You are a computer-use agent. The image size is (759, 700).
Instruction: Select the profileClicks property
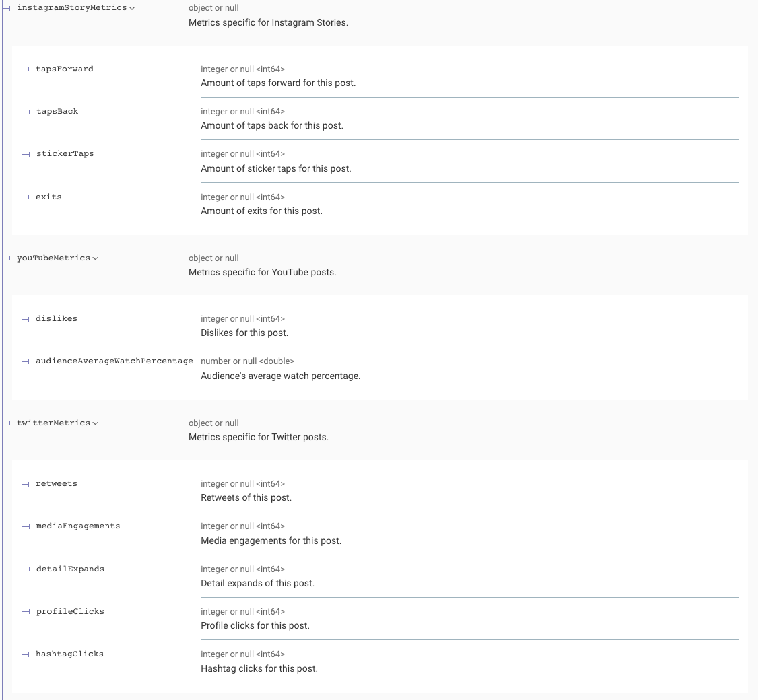(x=70, y=611)
